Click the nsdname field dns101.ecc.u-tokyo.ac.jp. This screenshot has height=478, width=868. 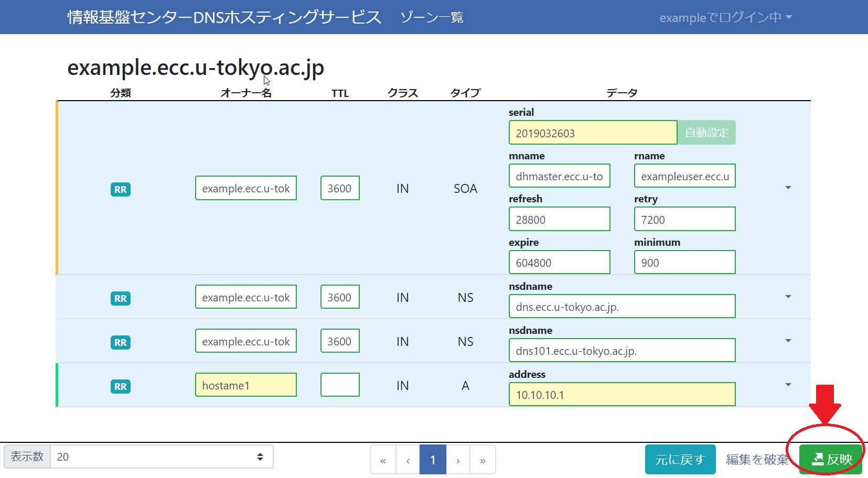coord(622,350)
